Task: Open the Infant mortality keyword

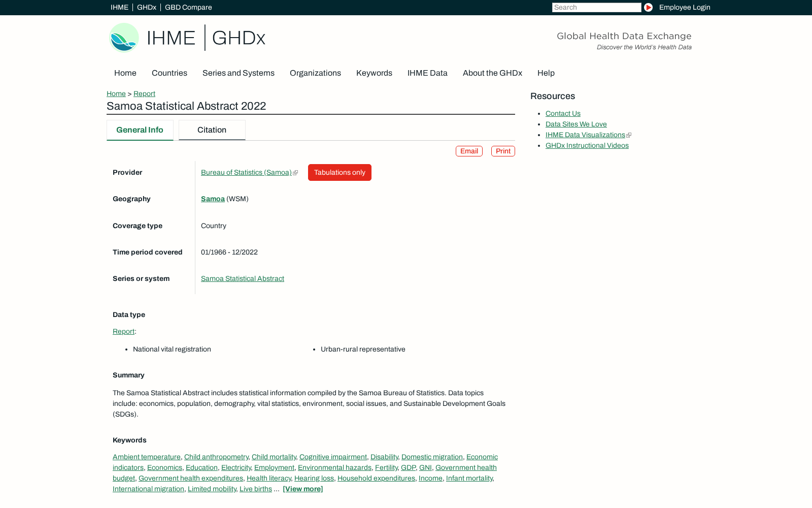Action: (x=469, y=479)
